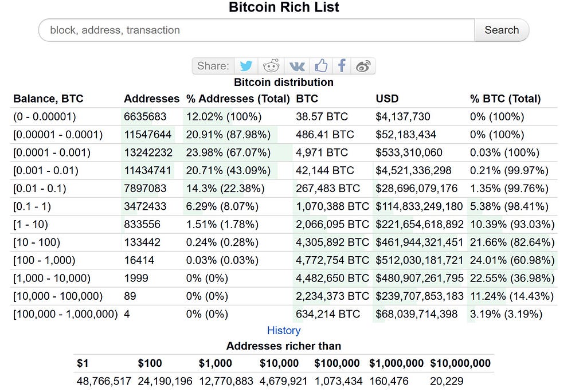Select the $4,521,336,298 USD value
The image size is (587, 392).
pos(414,171)
